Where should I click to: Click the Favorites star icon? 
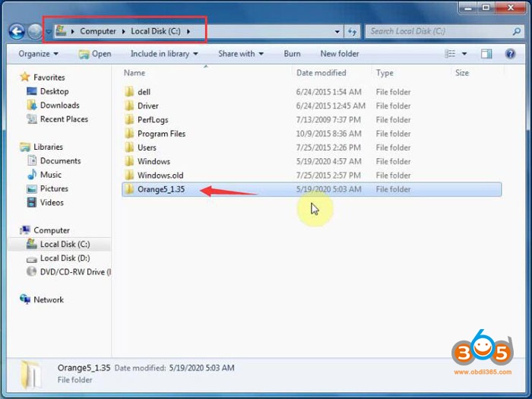[25, 77]
